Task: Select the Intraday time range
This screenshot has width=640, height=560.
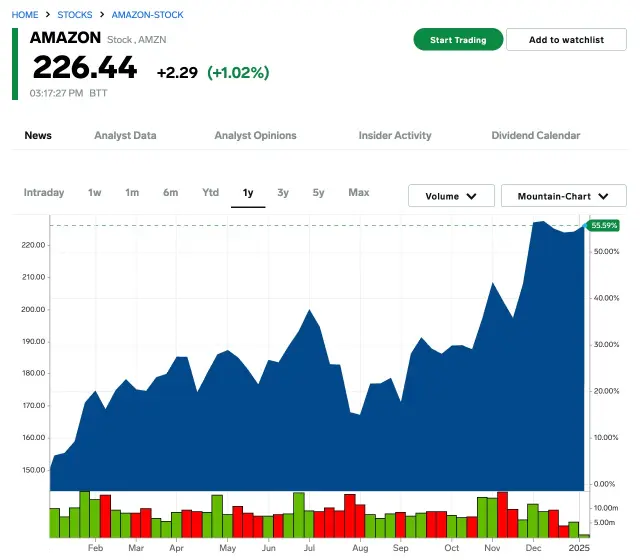Action: [x=44, y=192]
